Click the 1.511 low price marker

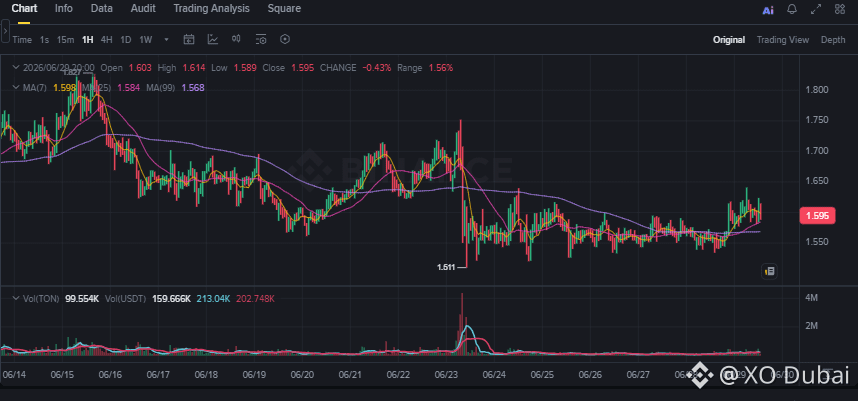446,267
